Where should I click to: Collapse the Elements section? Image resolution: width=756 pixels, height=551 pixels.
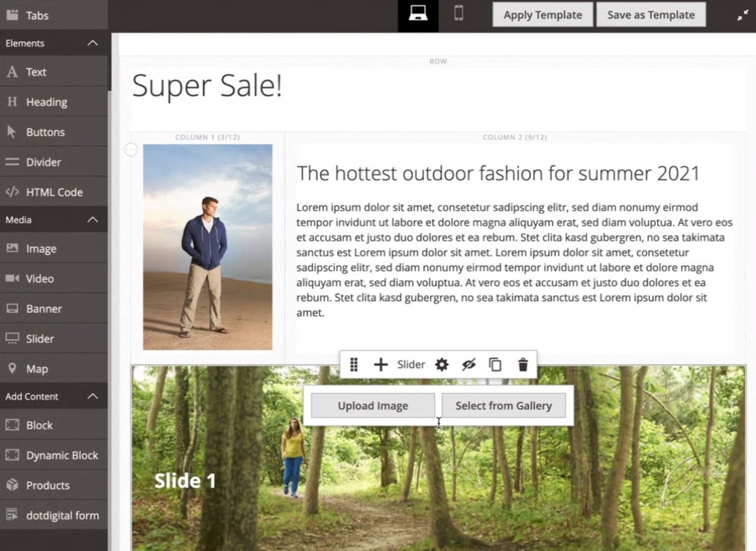point(93,43)
